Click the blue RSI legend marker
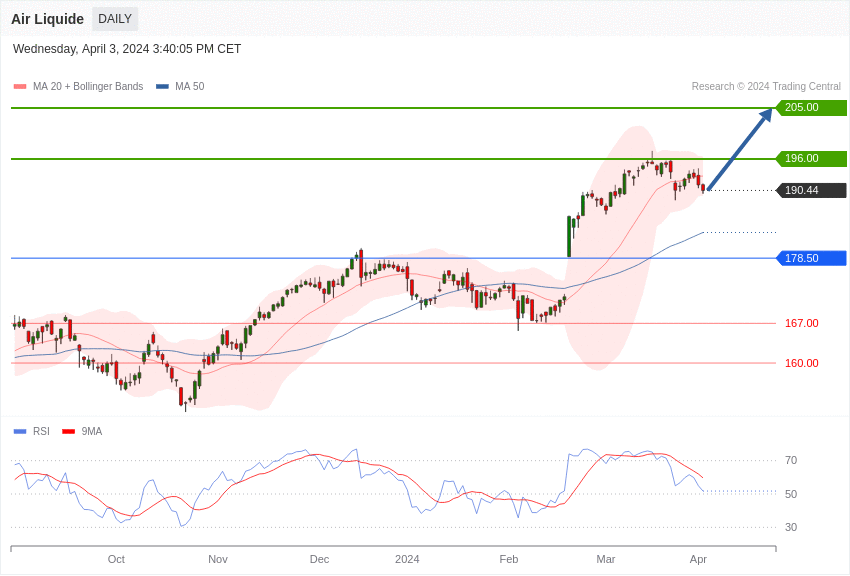 (x=20, y=432)
